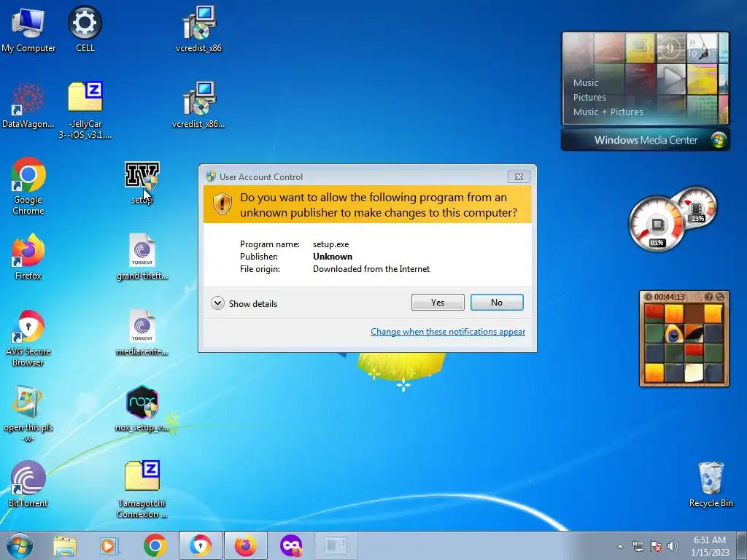Launch Google Chrome desktop shortcut
Image resolution: width=747 pixels, height=560 pixels.
(x=28, y=187)
